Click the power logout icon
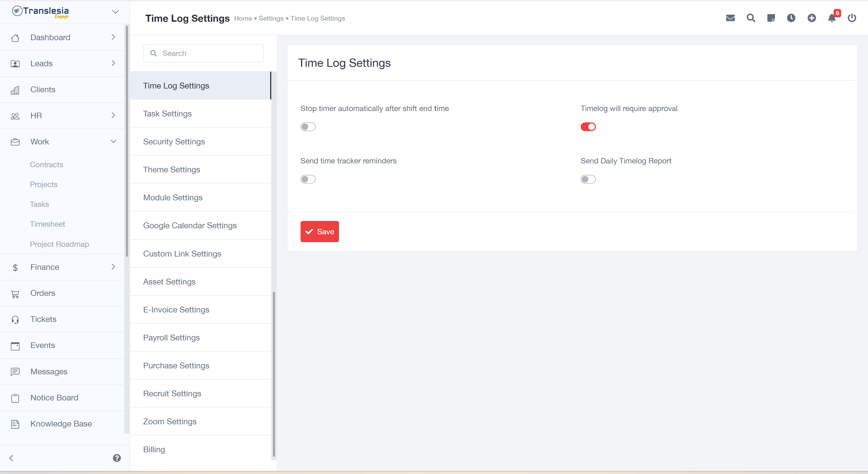Viewport: 868px width, 474px height. point(852,18)
